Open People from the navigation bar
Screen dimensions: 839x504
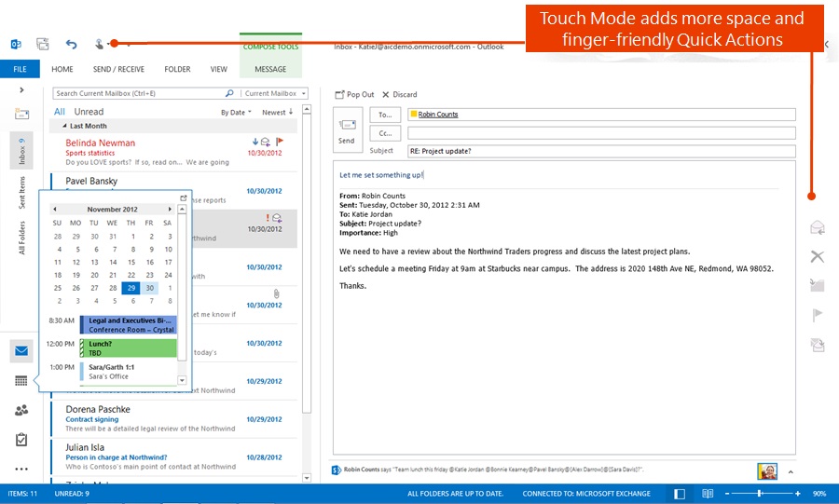21,410
